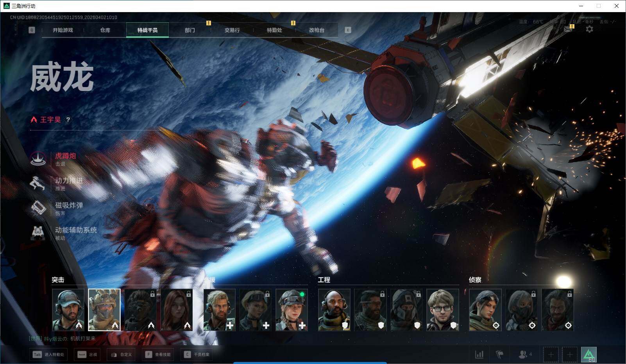Choose the bald bearded 工程 operator portrait
This screenshot has width=626, height=364.
tap(334, 310)
